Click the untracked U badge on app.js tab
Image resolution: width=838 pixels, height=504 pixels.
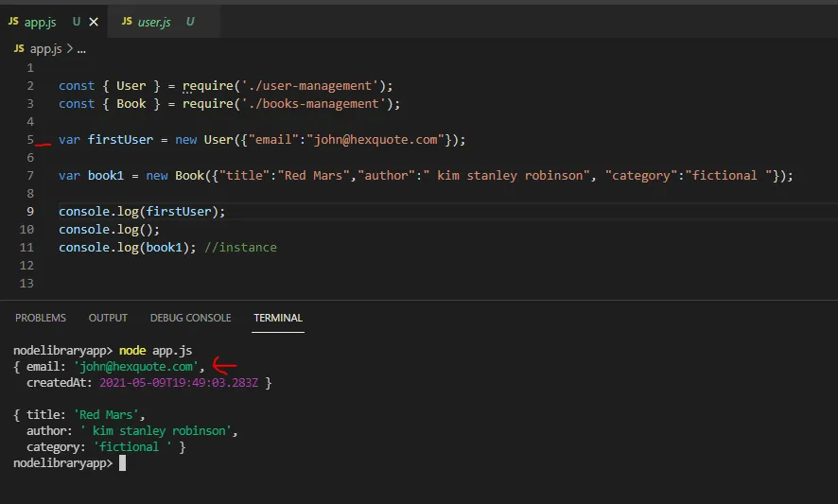click(x=77, y=22)
